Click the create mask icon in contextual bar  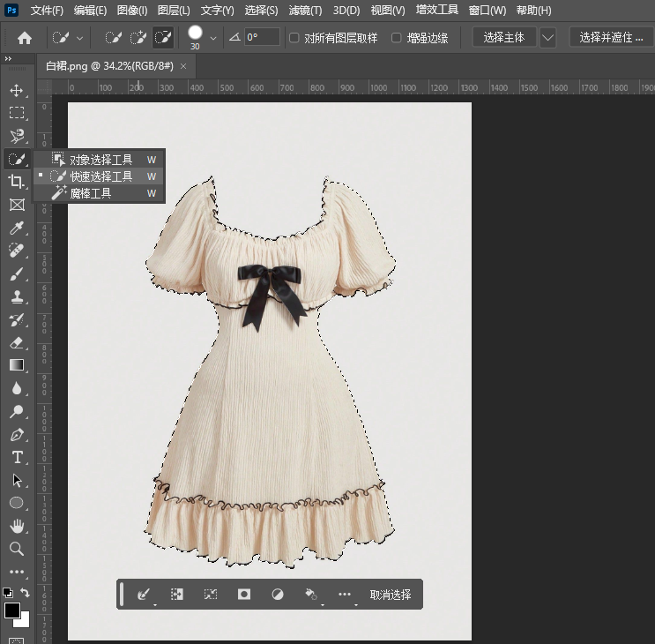244,595
